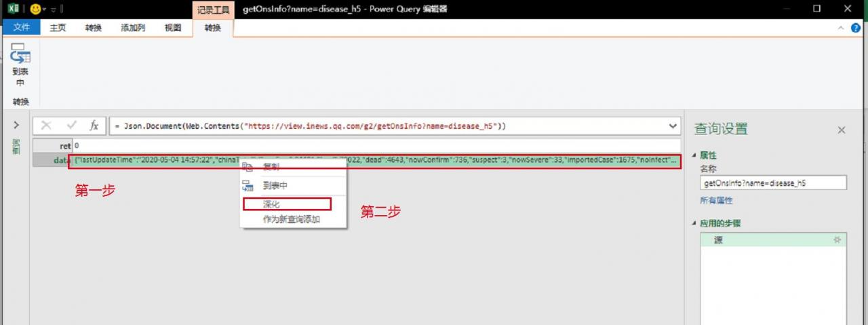
Task: Close the 查询设置 pane
Action: tap(842, 130)
